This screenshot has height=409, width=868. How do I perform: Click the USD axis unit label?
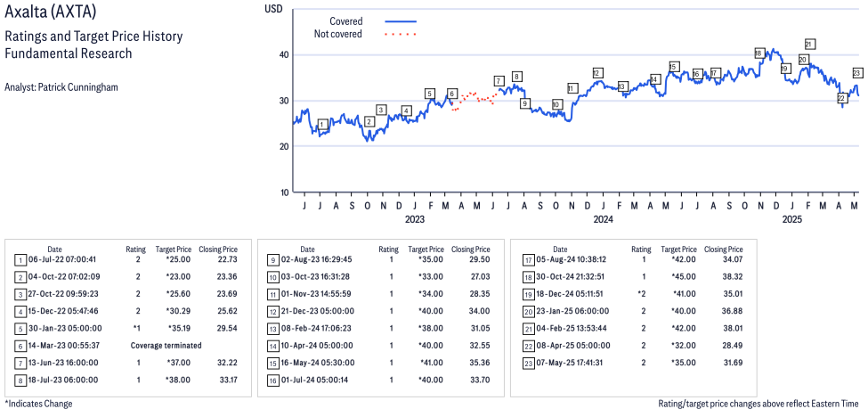[x=273, y=8]
